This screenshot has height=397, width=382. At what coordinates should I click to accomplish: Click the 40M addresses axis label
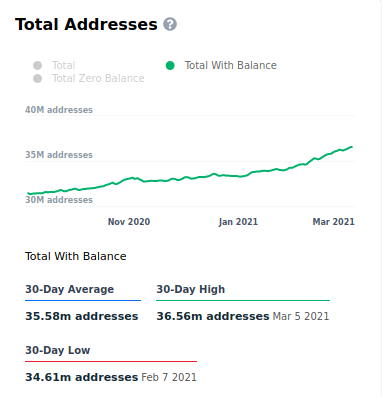tap(59, 110)
